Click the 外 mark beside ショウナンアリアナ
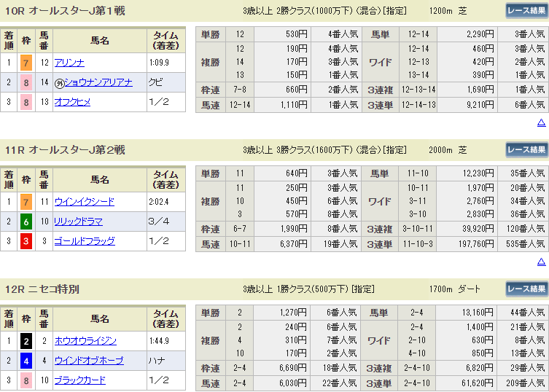This screenshot has height=392, width=549. click(x=59, y=83)
